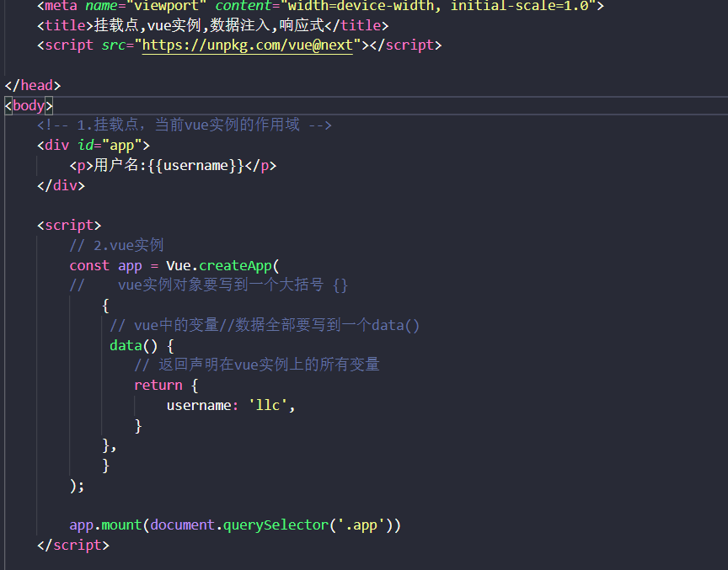The image size is (728, 570).
Task: Click the 'querySelector' method name
Action: 276,525
